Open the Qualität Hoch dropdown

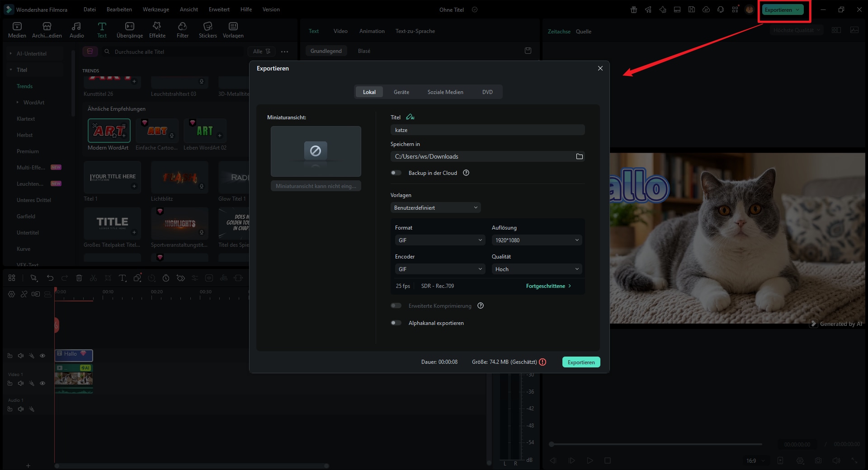coord(537,269)
